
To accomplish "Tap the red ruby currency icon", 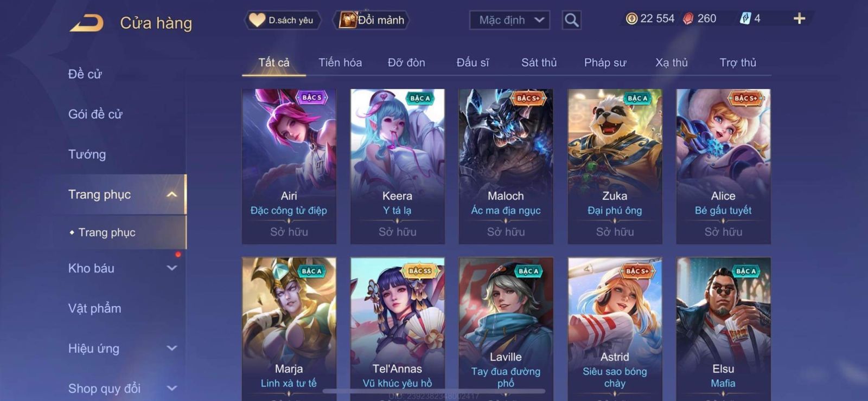I will pyautogui.click(x=688, y=19).
